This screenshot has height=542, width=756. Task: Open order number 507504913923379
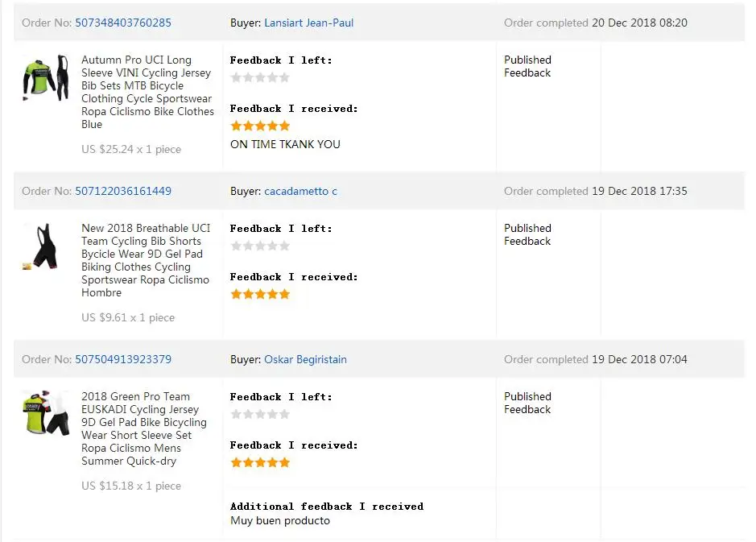(123, 359)
